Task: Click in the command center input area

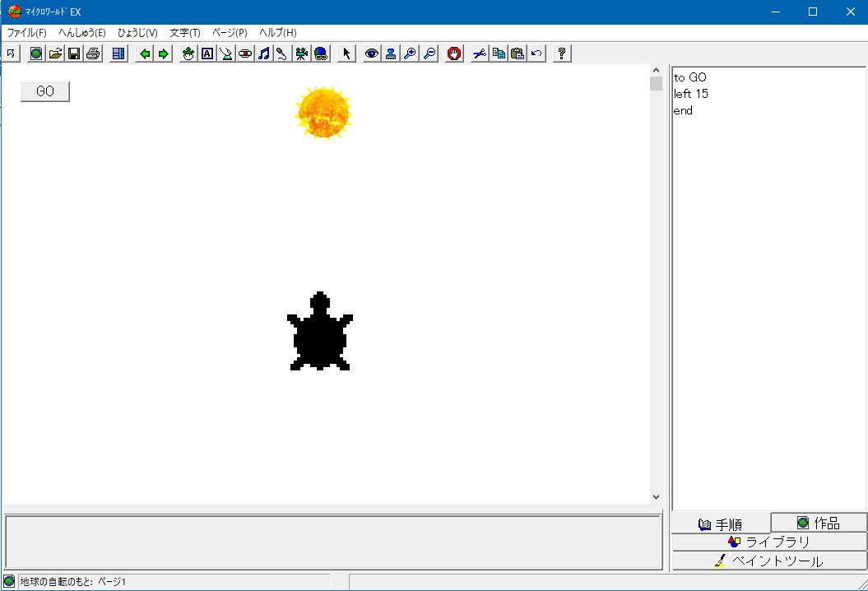Action: (x=333, y=542)
